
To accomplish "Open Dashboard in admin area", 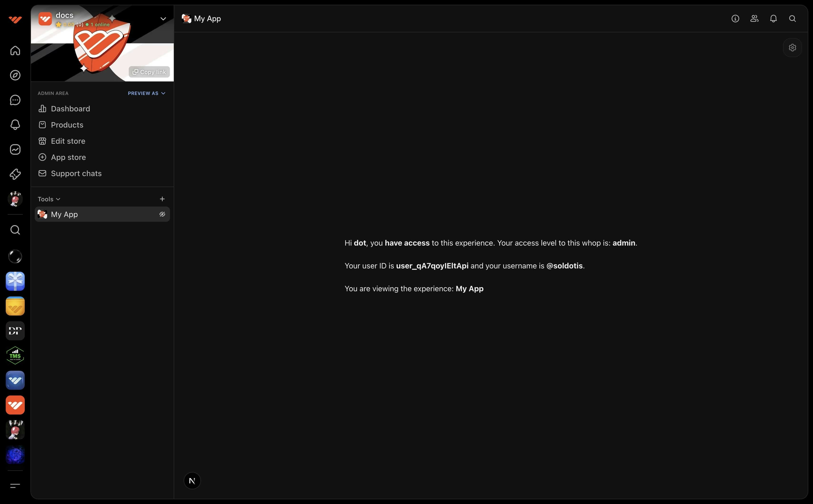I will (70, 109).
